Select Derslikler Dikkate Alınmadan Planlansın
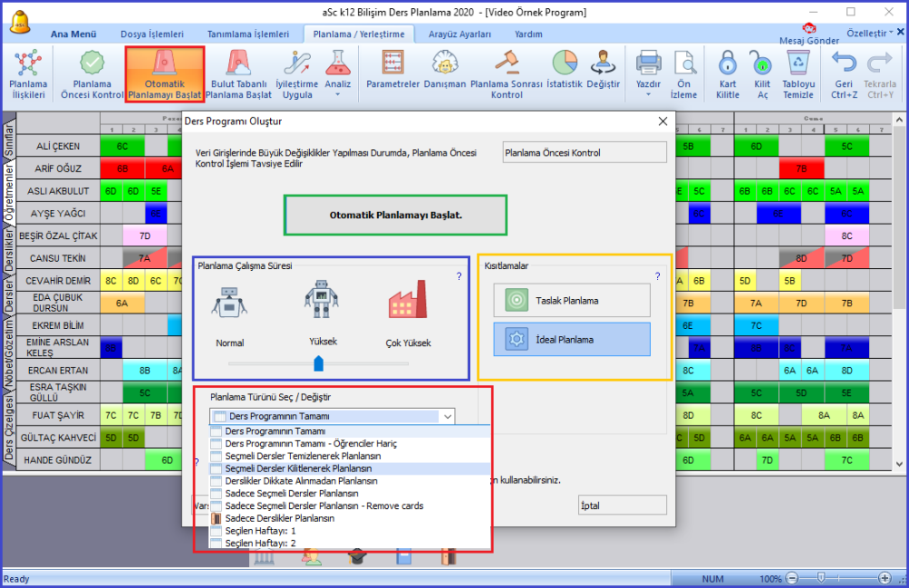The height and width of the screenshot is (588, 909). (350, 482)
